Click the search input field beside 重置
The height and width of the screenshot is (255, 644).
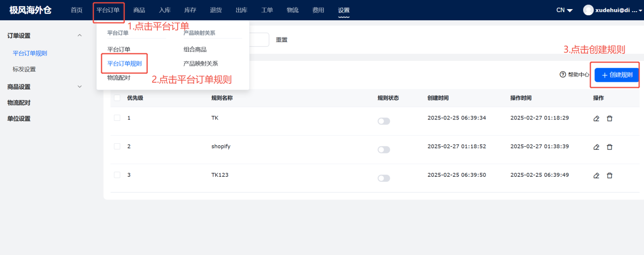point(259,40)
